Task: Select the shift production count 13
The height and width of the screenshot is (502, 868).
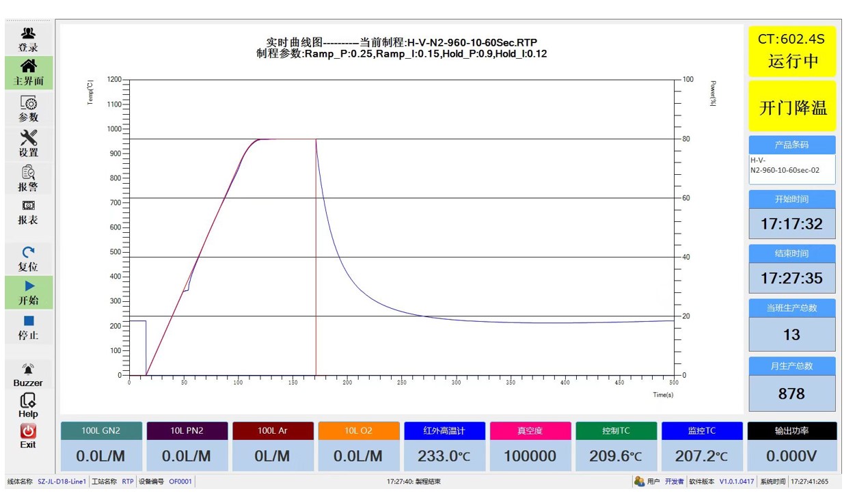Action: coord(792,335)
